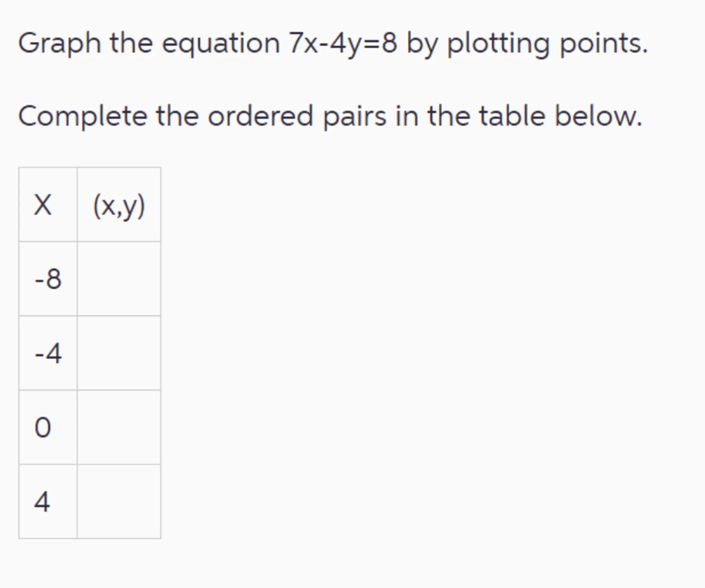
Task: Click the empty ordered pair cell for x = 0
Action: pos(119,427)
